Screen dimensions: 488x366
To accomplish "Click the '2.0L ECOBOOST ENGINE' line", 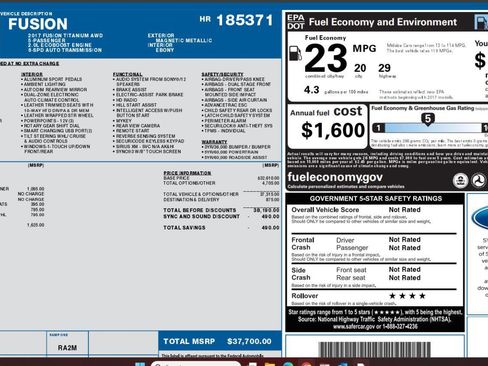I will [x=60, y=45].
